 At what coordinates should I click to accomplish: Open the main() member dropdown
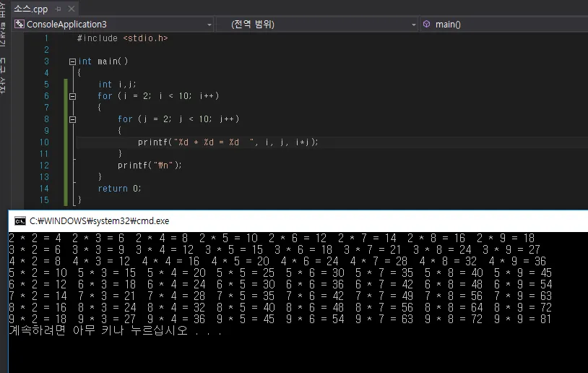pyautogui.click(x=503, y=25)
